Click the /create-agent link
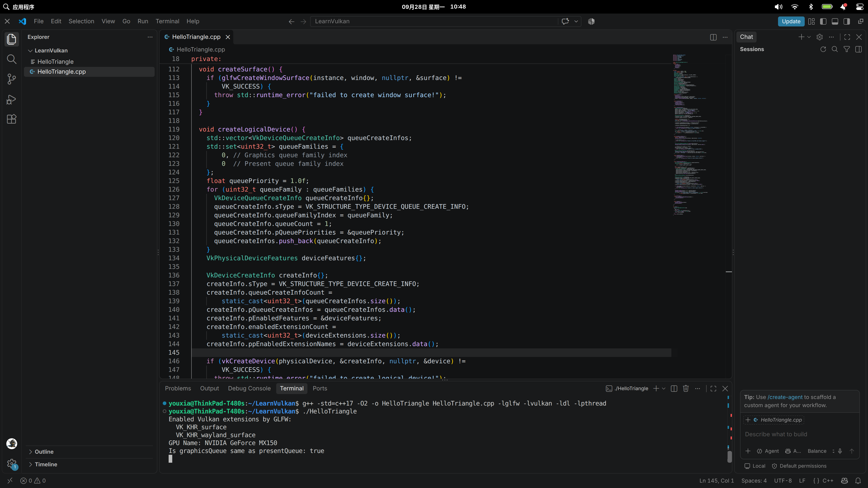 click(785, 397)
